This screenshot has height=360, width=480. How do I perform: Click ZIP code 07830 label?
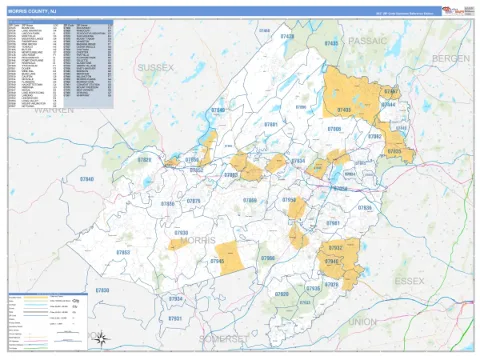click(102, 290)
